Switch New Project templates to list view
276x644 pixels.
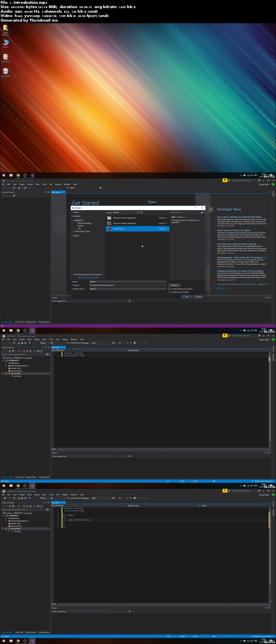[142, 212]
